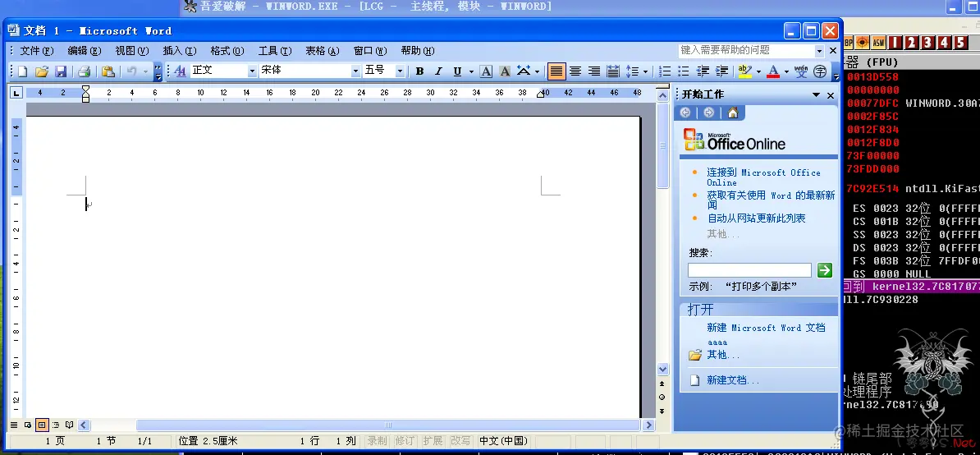Increase paragraph indent

(722, 71)
